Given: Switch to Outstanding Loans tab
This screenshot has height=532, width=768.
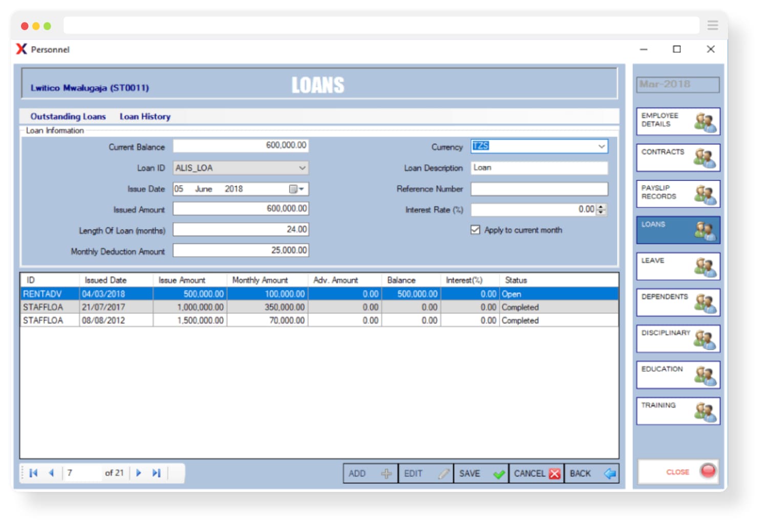Looking at the screenshot, I should click(68, 117).
